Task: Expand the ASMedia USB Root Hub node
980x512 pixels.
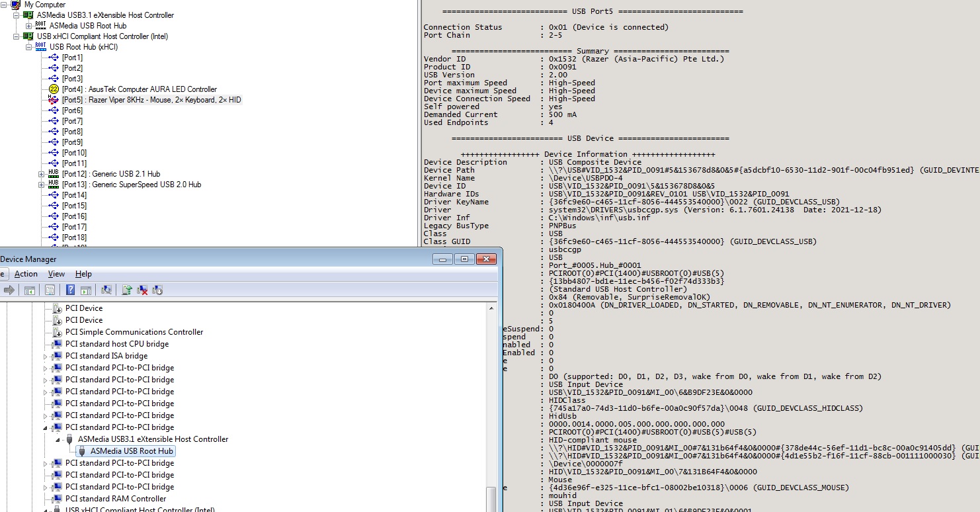Action: point(28,26)
